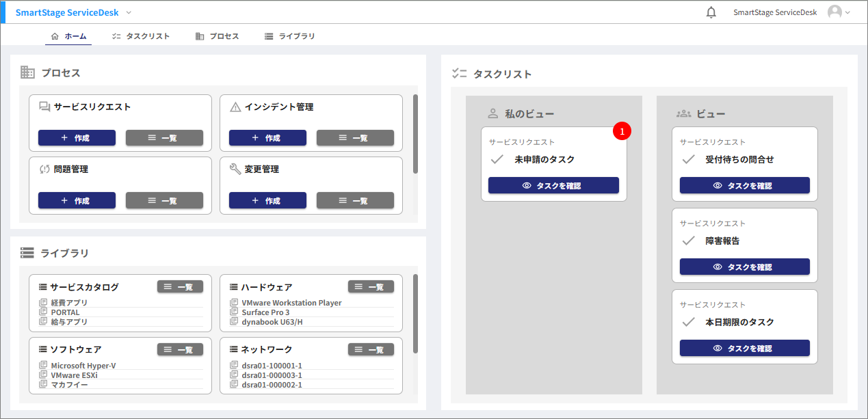Switch to the プロセス tab

(217, 36)
